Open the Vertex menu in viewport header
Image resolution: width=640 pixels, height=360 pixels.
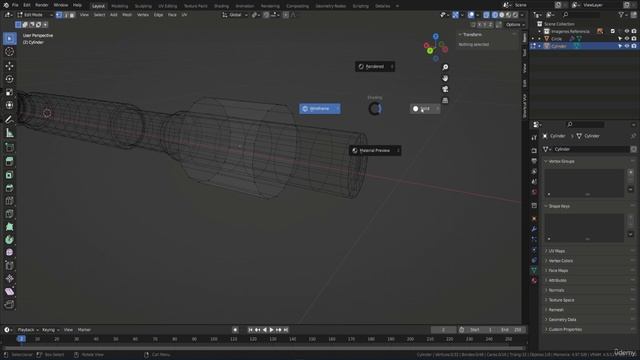143,15
